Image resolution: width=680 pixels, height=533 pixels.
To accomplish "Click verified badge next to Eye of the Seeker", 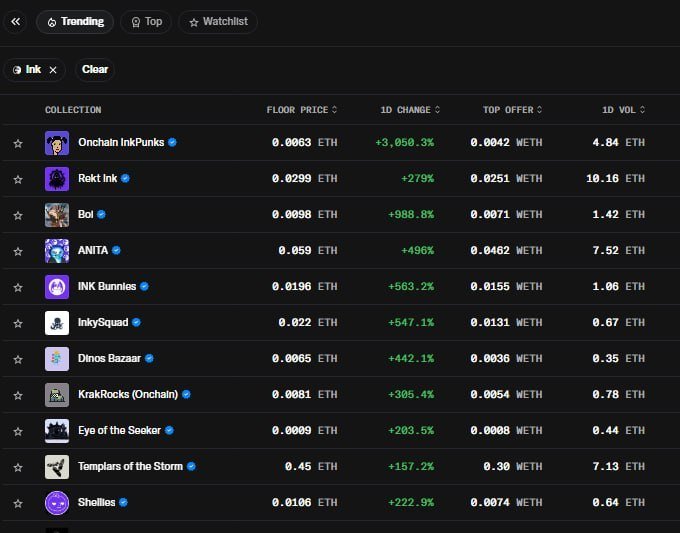I will pyautogui.click(x=169, y=430).
